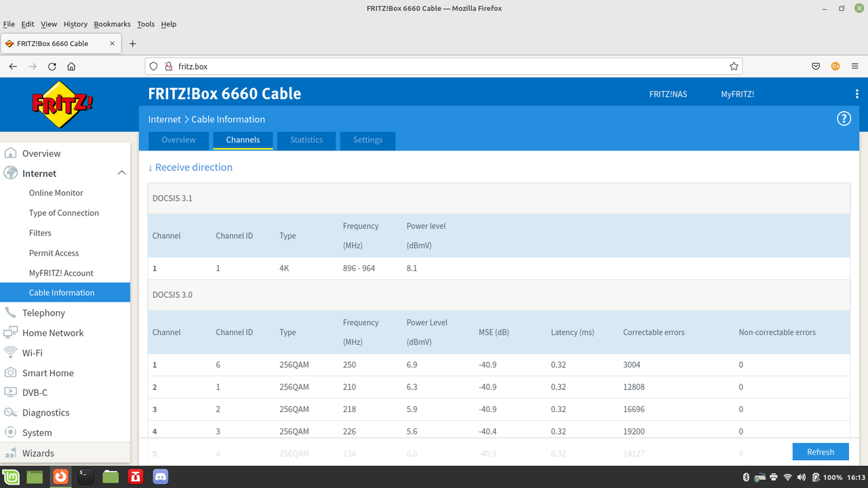Click the fritz.box address bar
This screenshot has width=868, height=488.
[x=443, y=66]
